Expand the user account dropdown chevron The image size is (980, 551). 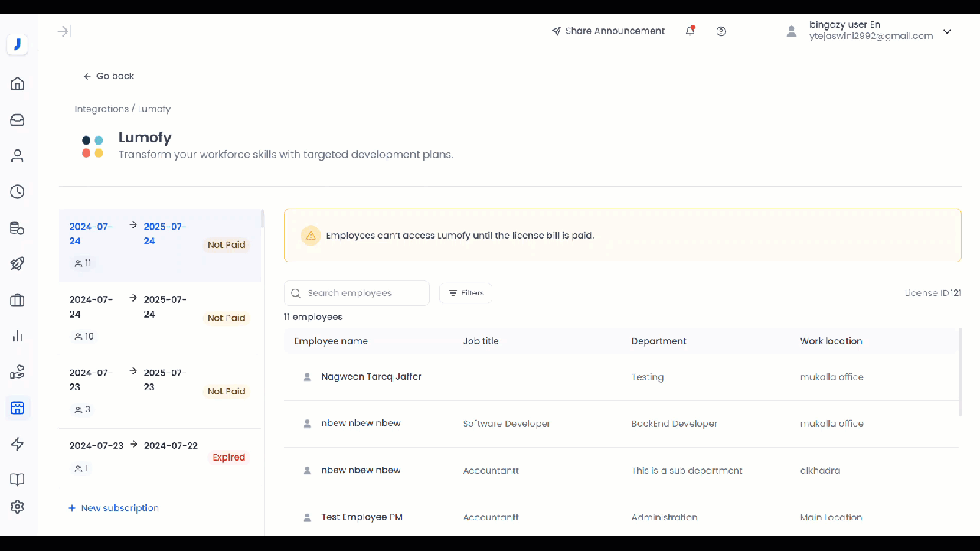click(x=947, y=31)
